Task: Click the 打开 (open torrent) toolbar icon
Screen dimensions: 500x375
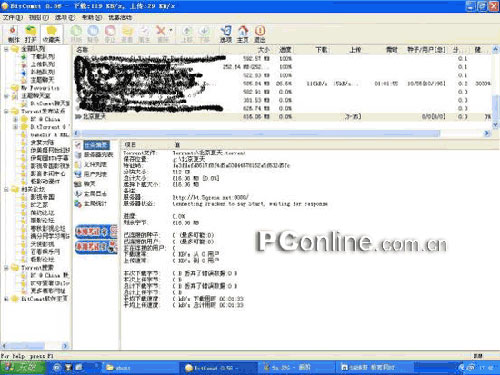Action: coord(30,34)
